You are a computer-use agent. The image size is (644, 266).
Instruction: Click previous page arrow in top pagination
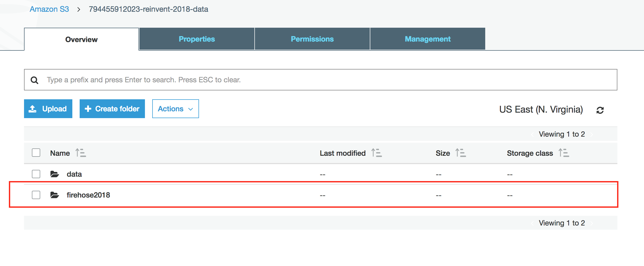pyautogui.click(x=532, y=135)
